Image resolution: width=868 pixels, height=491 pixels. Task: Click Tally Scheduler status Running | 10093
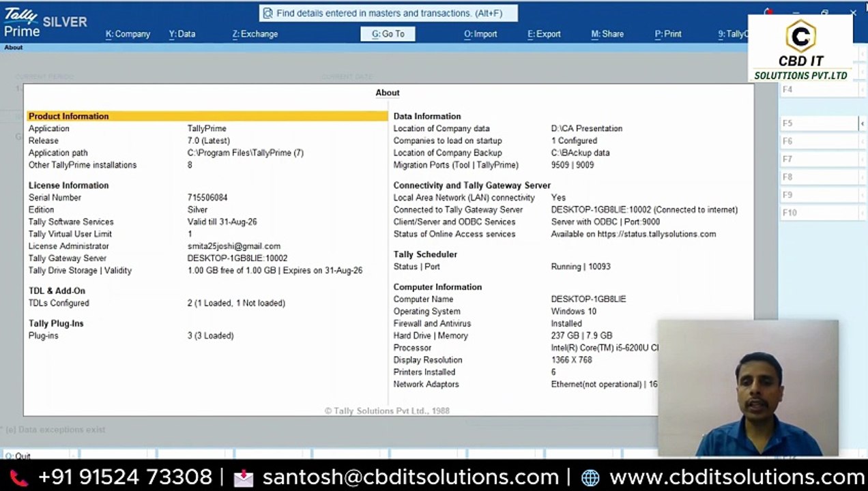click(581, 267)
